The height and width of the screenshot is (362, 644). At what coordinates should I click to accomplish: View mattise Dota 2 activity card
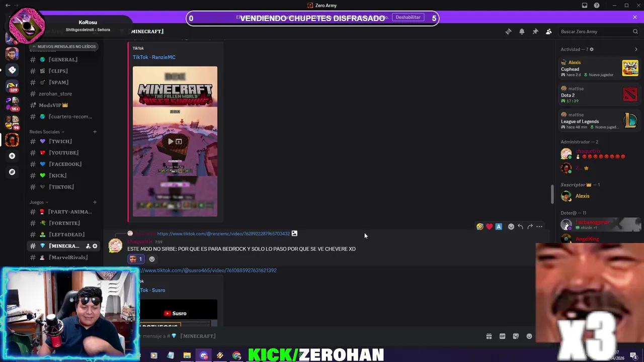599,95
